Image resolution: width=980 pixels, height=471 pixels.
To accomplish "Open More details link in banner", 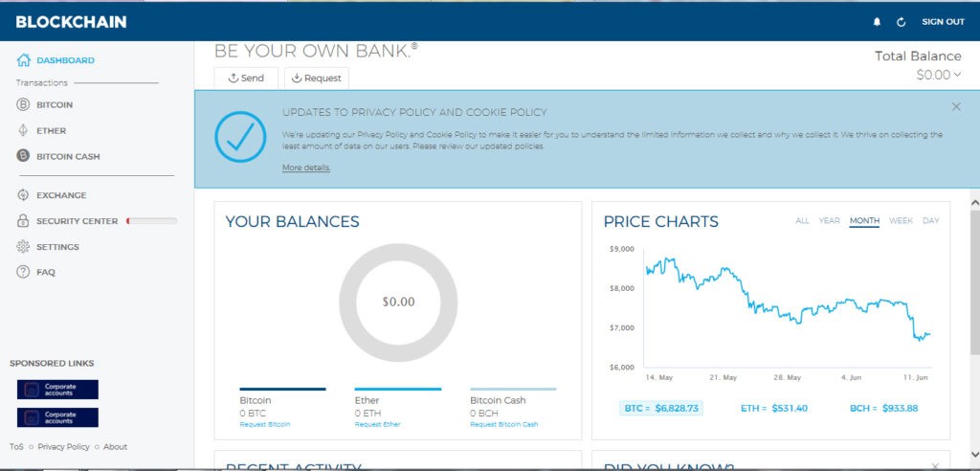I will coord(306,168).
